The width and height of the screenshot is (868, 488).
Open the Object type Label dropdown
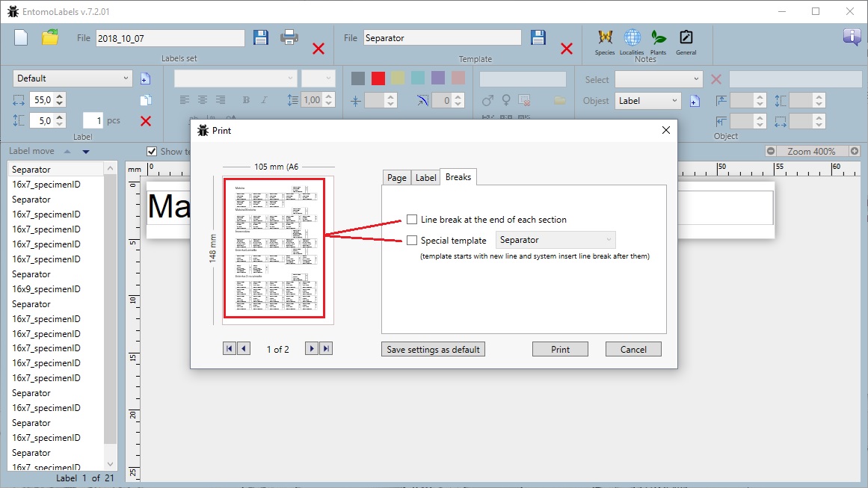click(647, 101)
